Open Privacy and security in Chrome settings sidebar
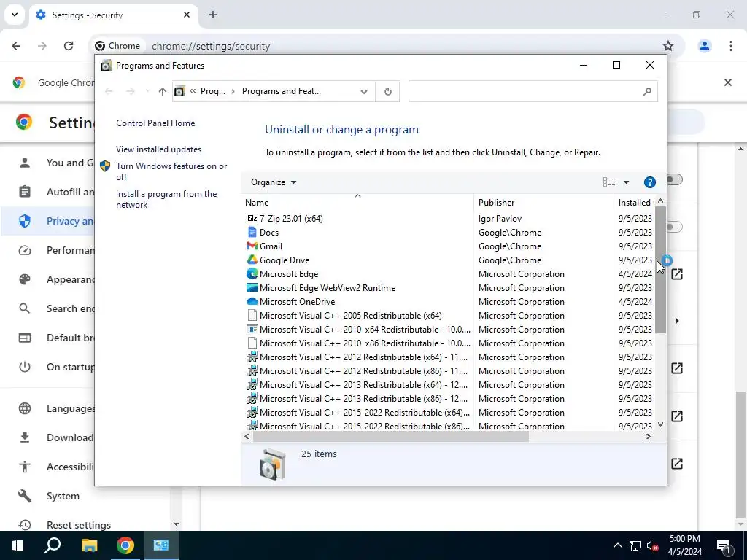 tap(47, 221)
